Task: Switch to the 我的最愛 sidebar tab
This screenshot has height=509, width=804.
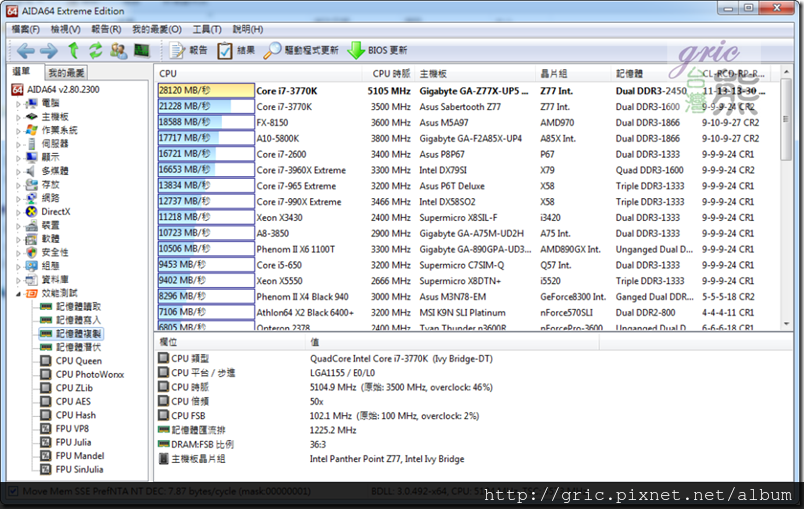Action: [67, 73]
